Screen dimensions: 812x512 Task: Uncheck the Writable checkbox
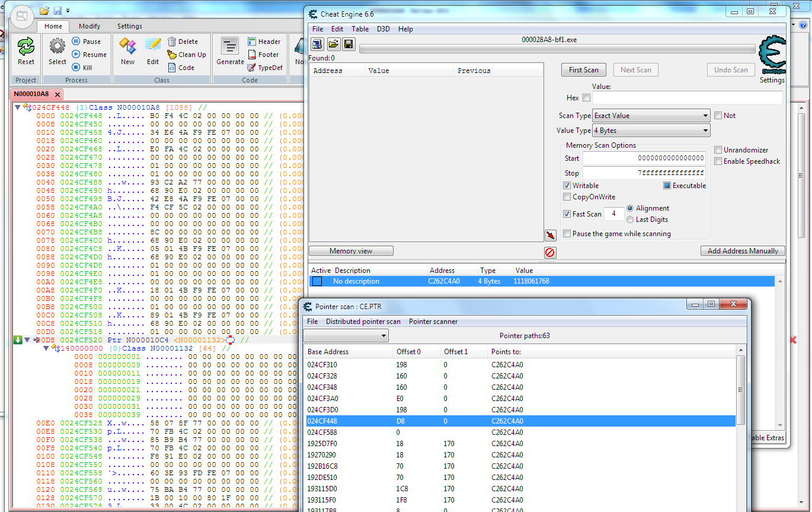pyautogui.click(x=567, y=186)
